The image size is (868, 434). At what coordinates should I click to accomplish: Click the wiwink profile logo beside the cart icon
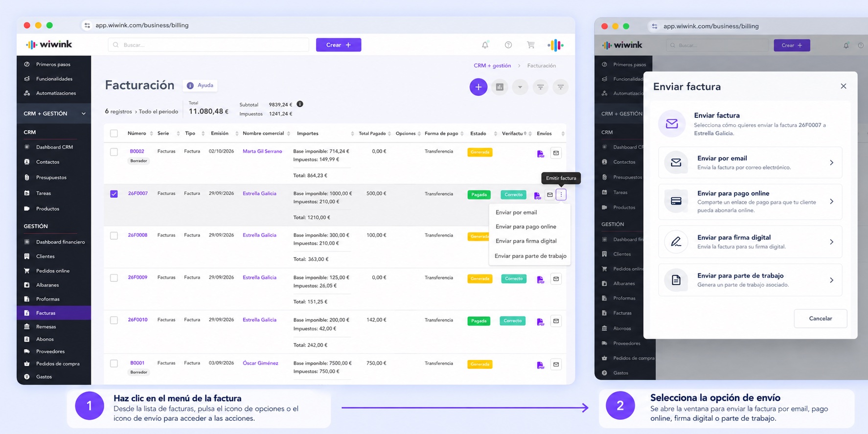tap(555, 45)
